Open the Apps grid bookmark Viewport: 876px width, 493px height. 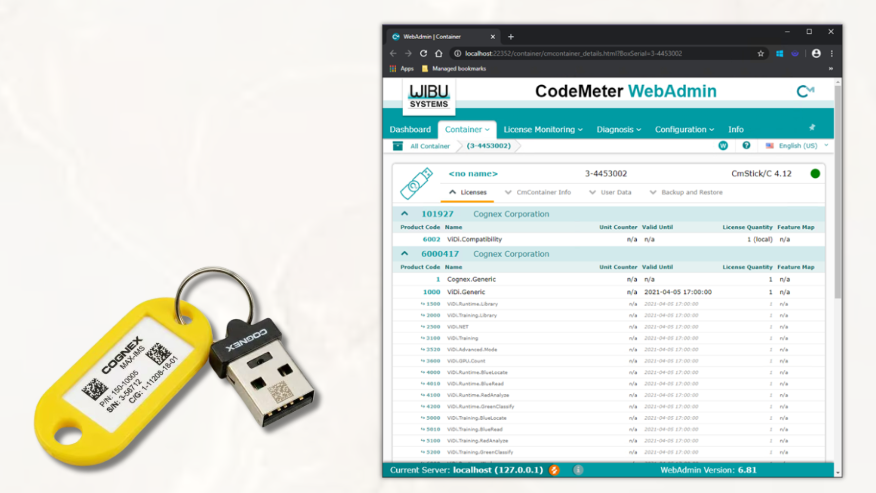401,69
